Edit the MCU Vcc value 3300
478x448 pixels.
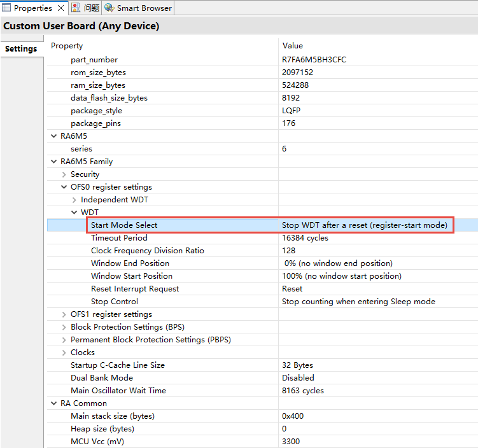(x=291, y=442)
